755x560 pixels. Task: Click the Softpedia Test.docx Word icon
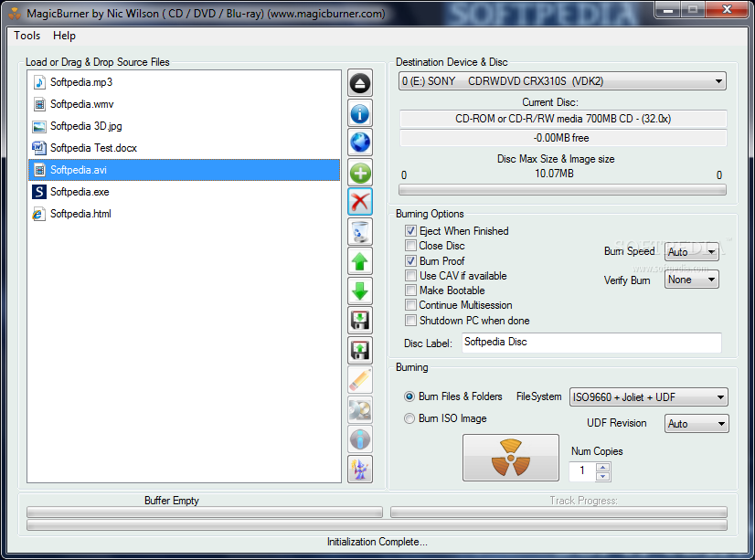[x=39, y=148]
